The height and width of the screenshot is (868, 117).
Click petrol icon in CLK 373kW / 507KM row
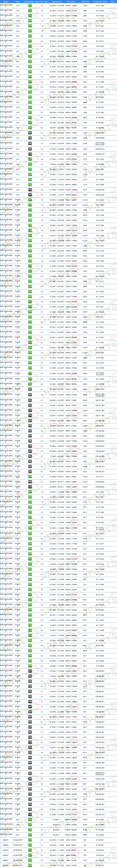click(30, 128)
